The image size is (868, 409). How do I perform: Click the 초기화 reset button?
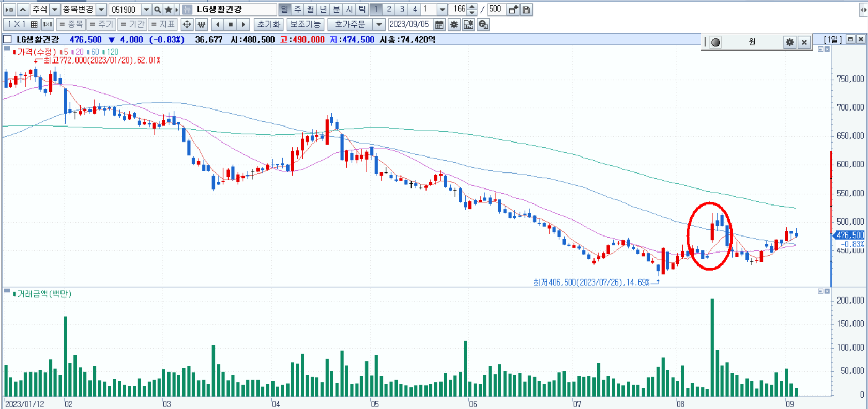click(x=268, y=24)
